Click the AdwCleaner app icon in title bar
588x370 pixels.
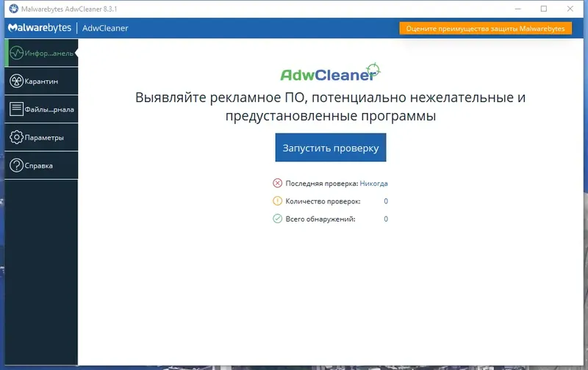coord(13,9)
